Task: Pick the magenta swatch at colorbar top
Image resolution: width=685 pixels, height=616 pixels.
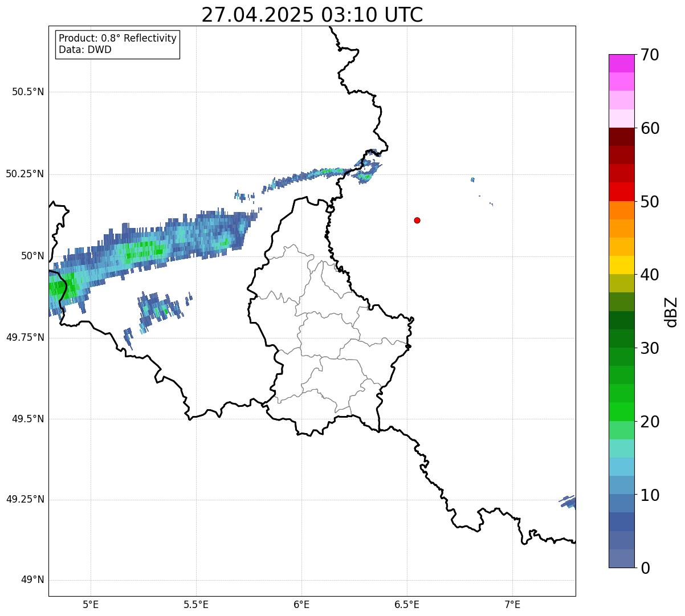Action: click(x=621, y=63)
